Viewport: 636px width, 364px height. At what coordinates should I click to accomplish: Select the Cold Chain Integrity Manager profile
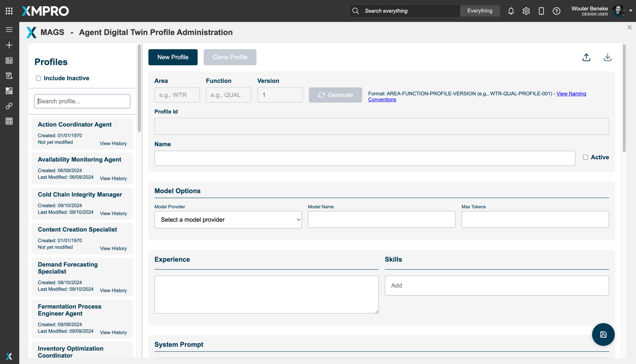pyautogui.click(x=80, y=195)
